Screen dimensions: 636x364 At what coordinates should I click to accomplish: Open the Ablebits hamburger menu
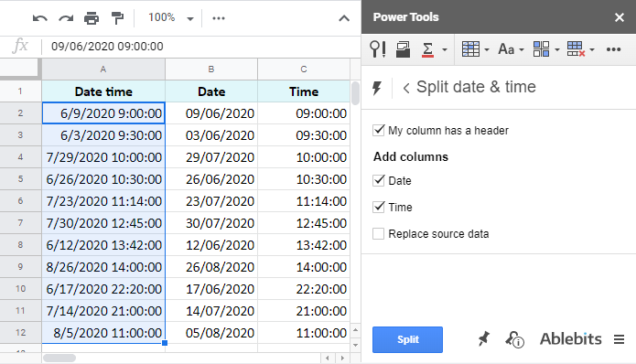(x=619, y=339)
